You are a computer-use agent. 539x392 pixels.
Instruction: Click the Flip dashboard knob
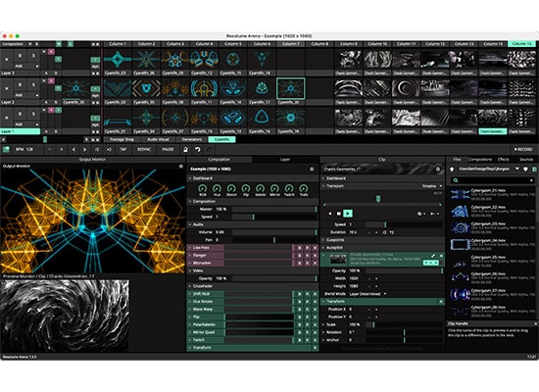point(245,188)
